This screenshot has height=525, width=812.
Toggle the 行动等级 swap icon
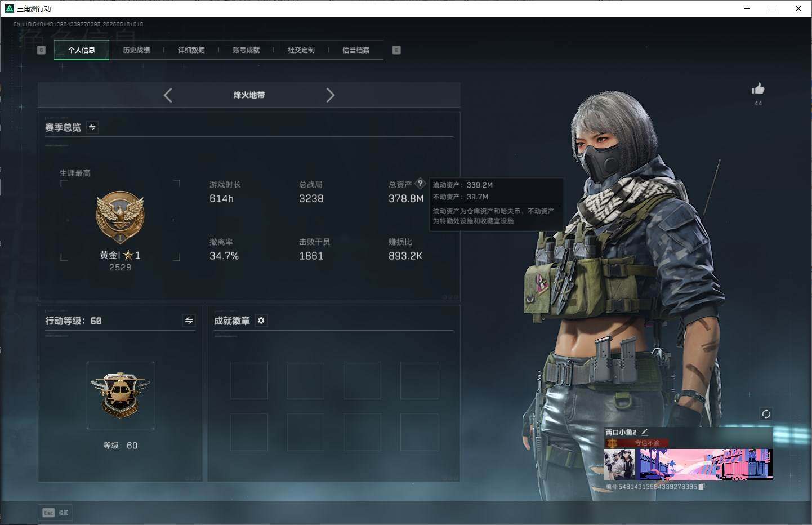[x=189, y=321]
